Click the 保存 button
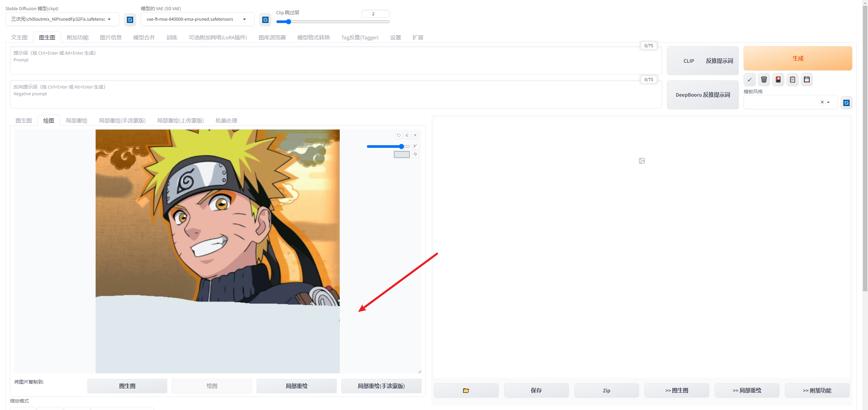Image resolution: width=868 pixels, height=410 pixels. click(536, 390)
